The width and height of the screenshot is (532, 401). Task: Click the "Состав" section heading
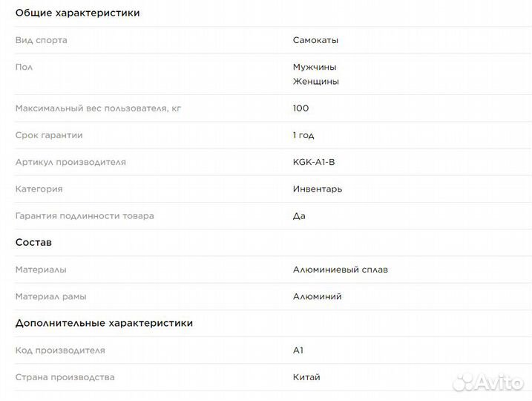33,243
